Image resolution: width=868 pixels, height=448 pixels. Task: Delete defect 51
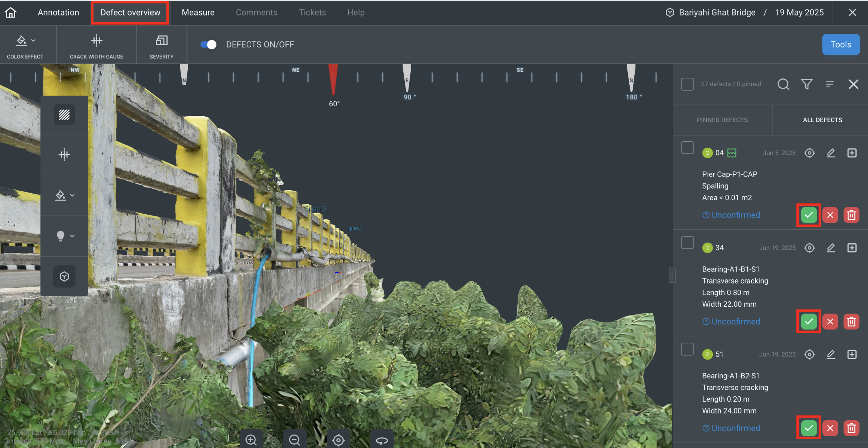851,428
